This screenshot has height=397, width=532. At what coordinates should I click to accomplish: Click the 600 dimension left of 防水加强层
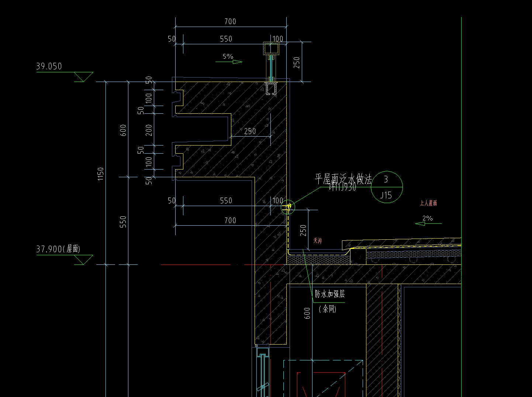tap(307, 314)
